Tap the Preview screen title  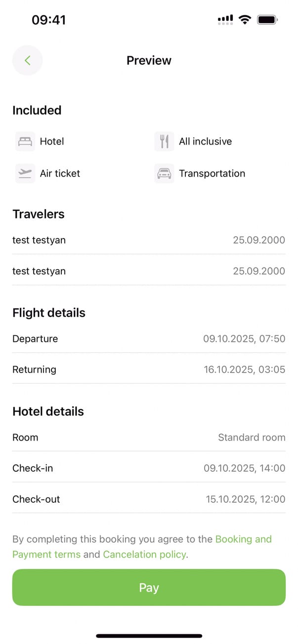pyautogui.click(x=149, y=60)
